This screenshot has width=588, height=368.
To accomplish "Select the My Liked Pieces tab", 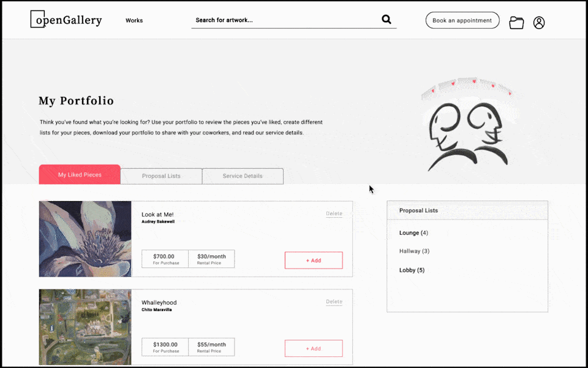I will pyautogui.click(x=80, y=175).
